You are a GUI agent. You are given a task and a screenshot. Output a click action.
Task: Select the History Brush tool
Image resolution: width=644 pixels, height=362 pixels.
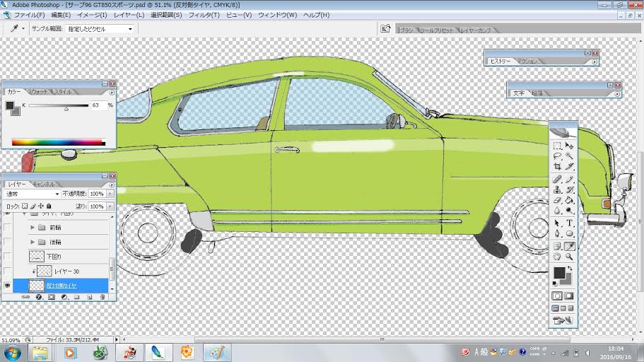(x=569, y=189)
